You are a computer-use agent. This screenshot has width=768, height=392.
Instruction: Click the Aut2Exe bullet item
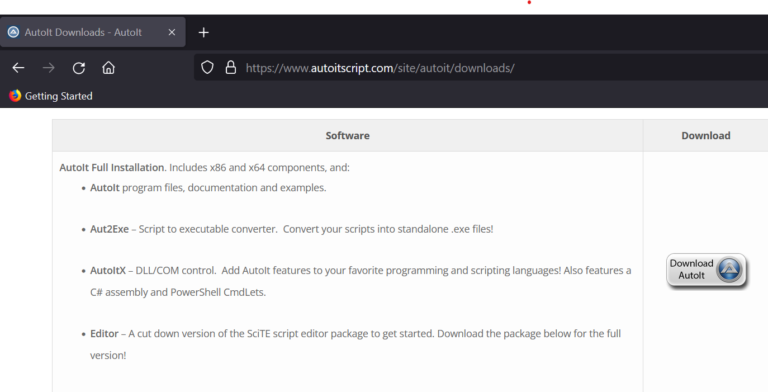[291, 229]
